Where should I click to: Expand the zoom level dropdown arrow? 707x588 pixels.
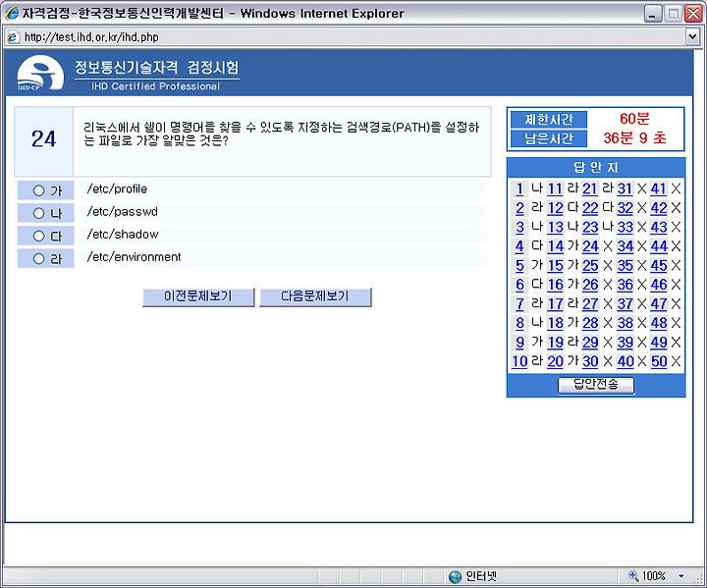(x=680, y=576)
